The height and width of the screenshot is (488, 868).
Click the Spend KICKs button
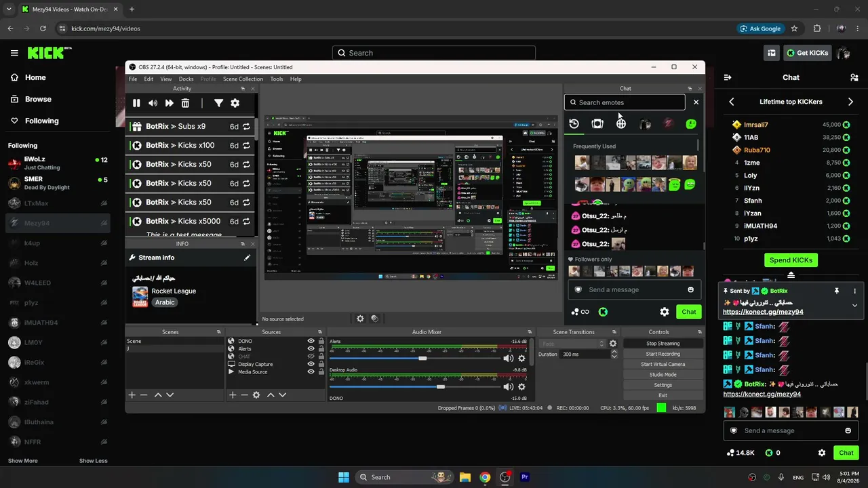[791, 260]
